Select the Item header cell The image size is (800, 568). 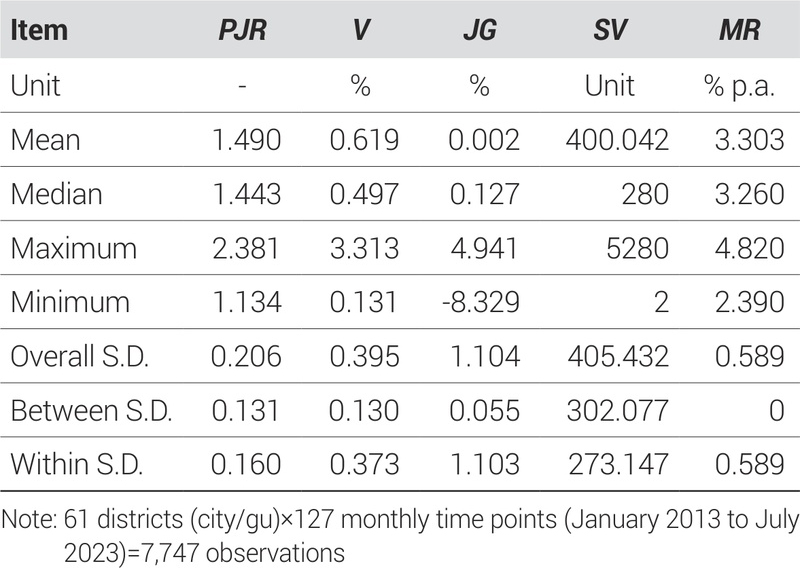(x=39, y=30)
